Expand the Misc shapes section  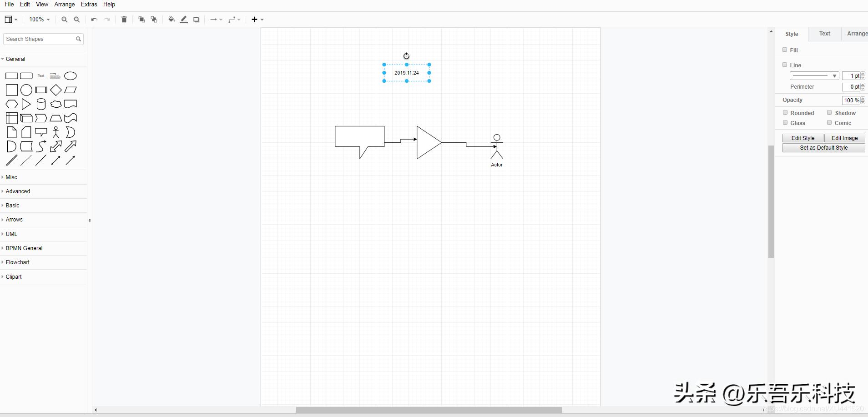(x=43, y=177)
